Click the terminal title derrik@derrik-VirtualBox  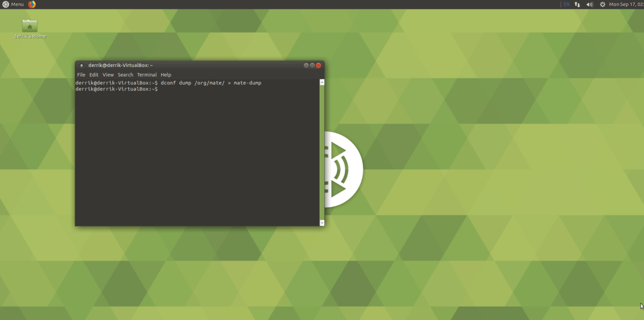tap(121, 65)
